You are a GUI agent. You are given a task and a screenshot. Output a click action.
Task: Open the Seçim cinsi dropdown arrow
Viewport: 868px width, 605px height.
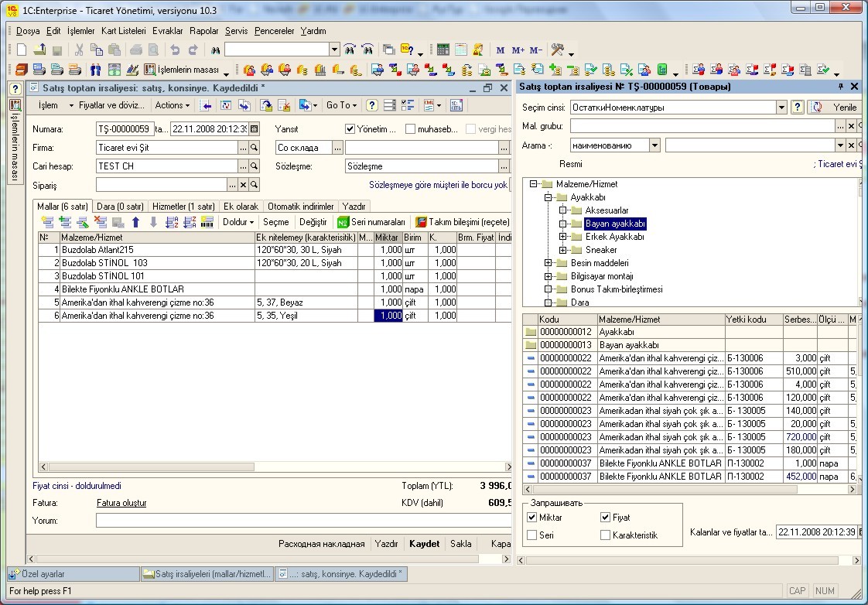(x=781, y=108)
